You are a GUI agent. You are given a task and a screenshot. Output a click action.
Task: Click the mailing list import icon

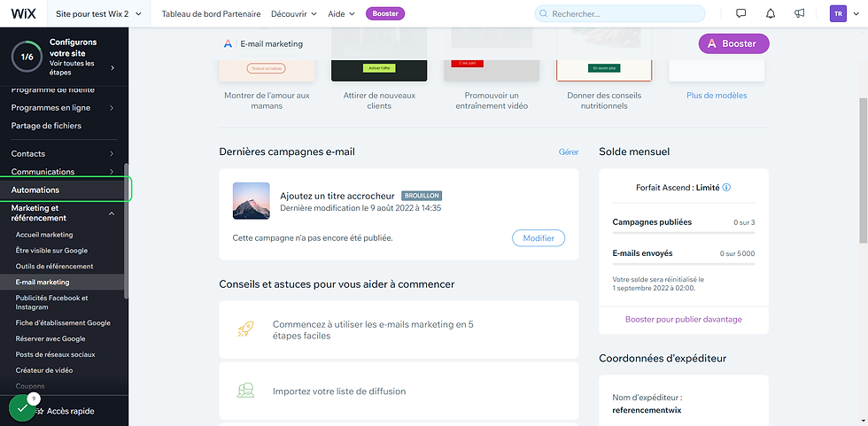[245, 391]
